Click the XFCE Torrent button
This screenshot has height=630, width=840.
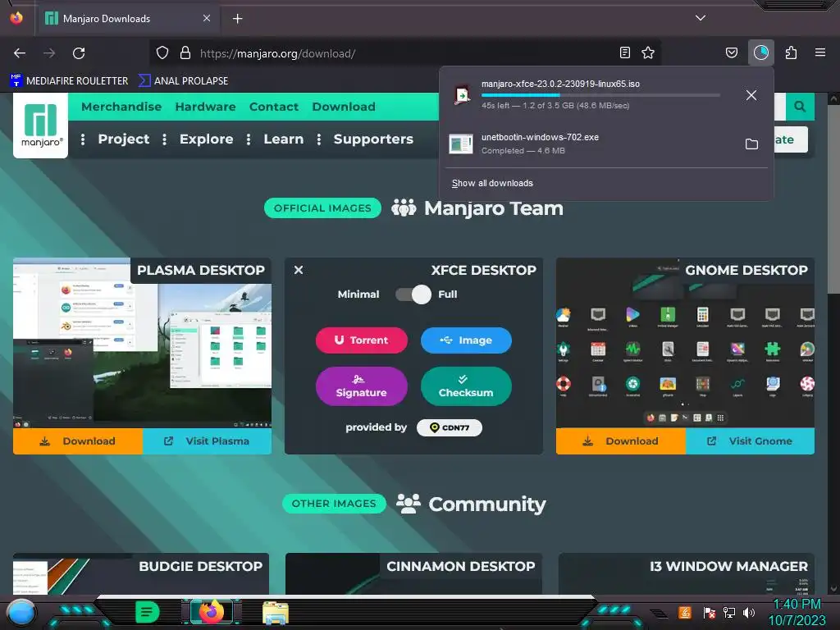click(362, 340)
